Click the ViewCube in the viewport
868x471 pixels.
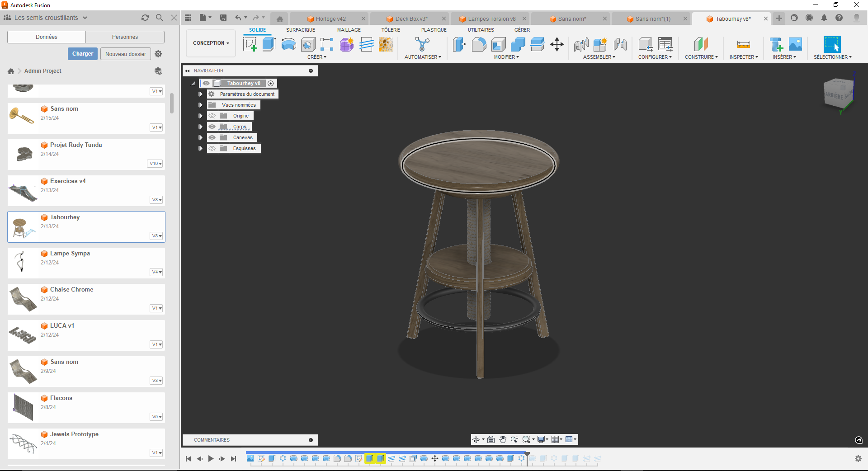pyautogui.click(x=838, y=93)
